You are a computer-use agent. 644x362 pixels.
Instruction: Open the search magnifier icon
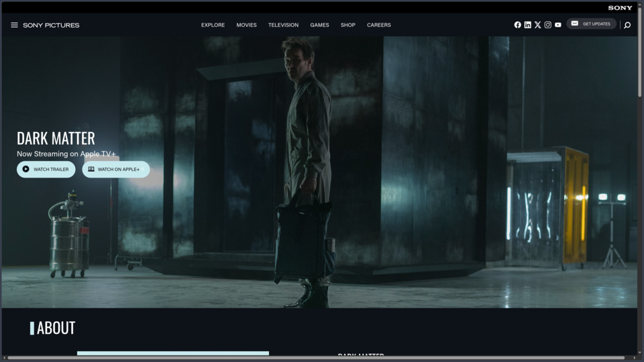tap(627, 25)
